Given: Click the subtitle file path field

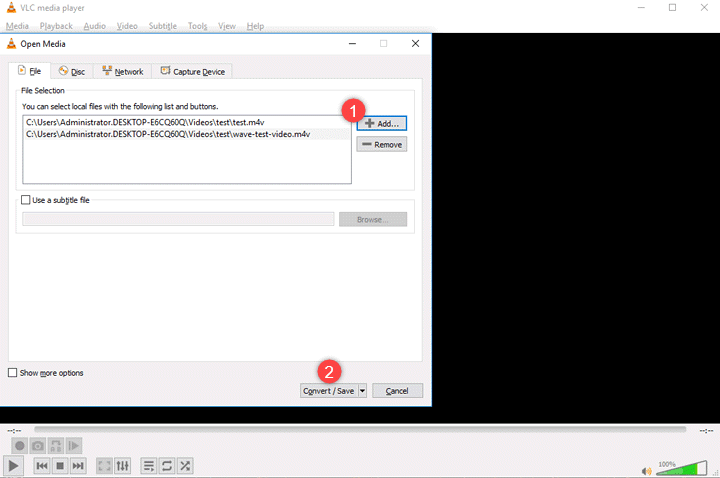Looking at the screenshot, I should pos(178,219).
